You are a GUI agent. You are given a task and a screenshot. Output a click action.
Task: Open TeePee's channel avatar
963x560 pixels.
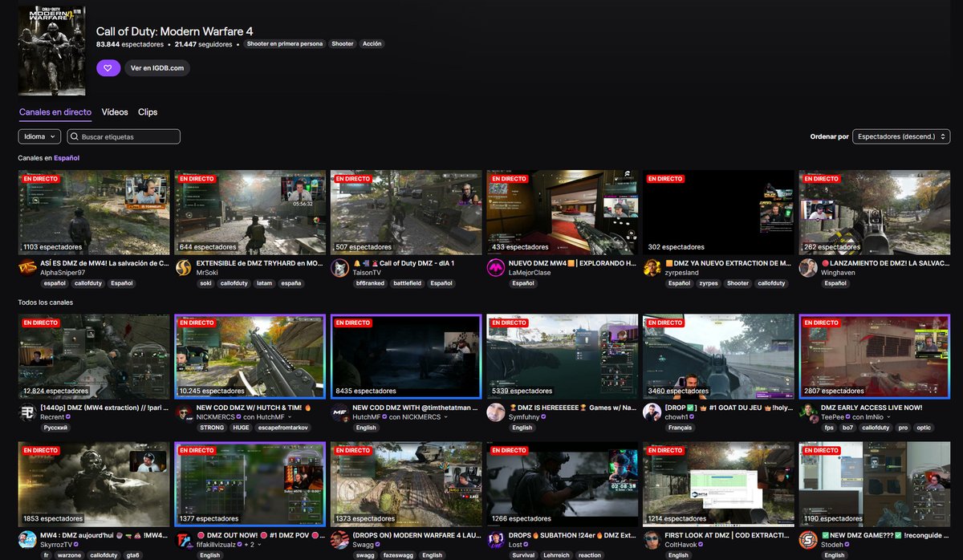tap(808, 412)
